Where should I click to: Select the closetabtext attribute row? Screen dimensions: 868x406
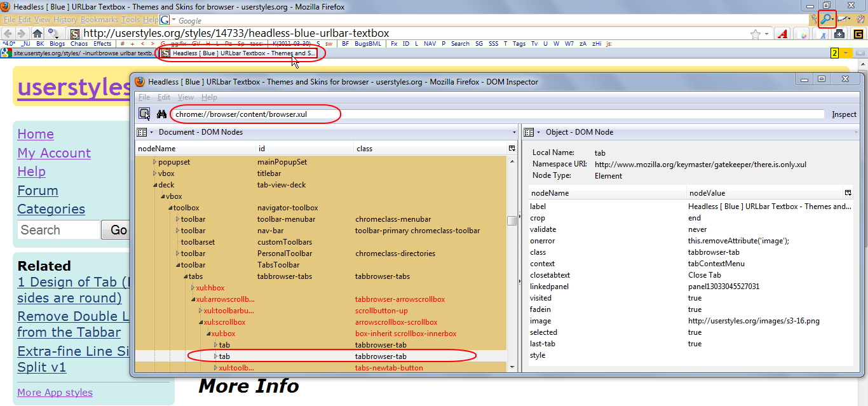(690, 275)
